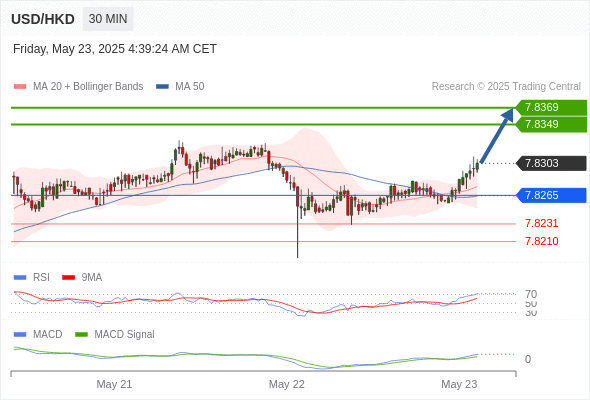The width and height of the screenshot is (590, 400).
Task: Click the 7.8265 pivot price tag
Action: click(x=551, y=195)
